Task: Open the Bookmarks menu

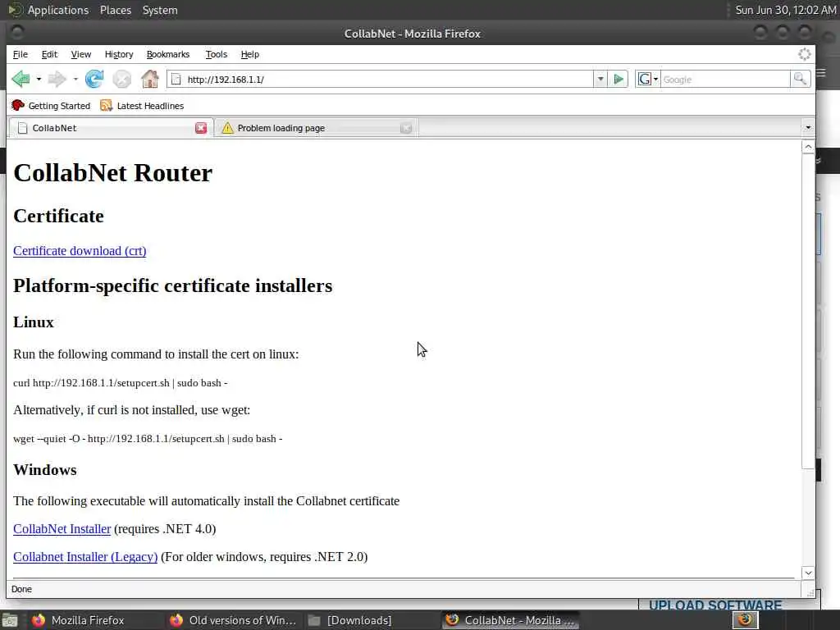Action: pyautogui.click(x=168, y=54)
